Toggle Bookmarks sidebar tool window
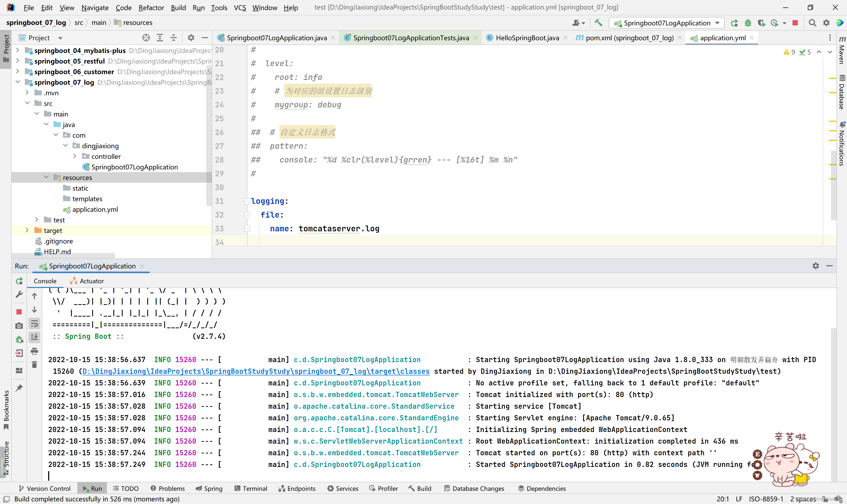This screenshot has width=847, height=504. [x=6, y=411]
